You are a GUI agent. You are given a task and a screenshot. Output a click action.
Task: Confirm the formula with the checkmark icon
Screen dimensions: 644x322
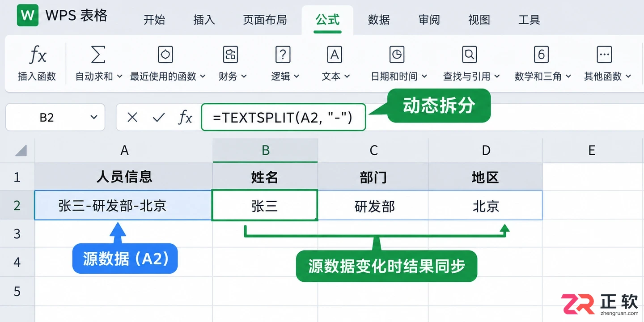coord(159,117)
